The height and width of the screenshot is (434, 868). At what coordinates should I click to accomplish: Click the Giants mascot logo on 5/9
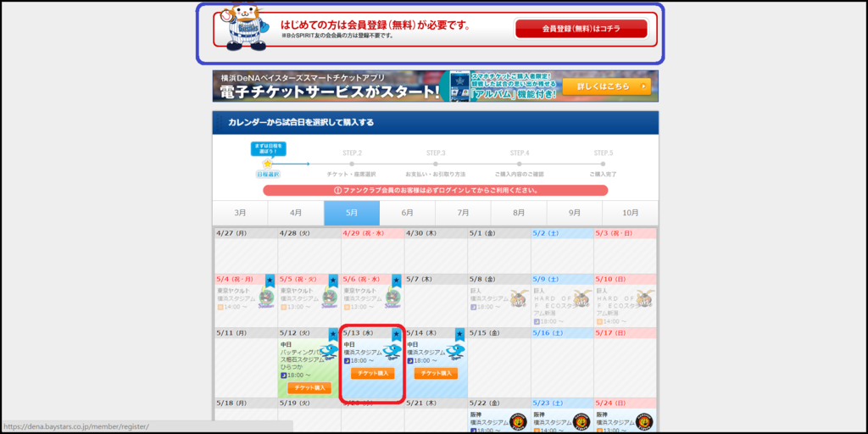[x=582, y=299]
